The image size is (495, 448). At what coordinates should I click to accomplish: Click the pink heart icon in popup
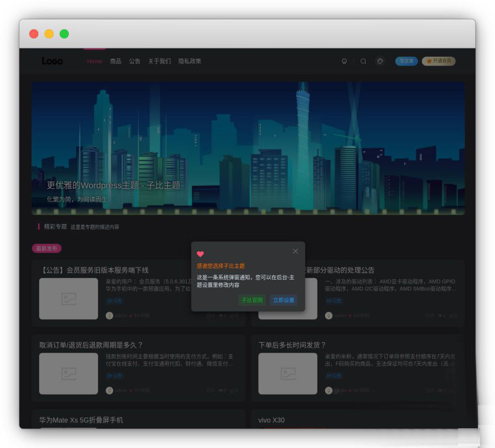click(x=200, y=254)
